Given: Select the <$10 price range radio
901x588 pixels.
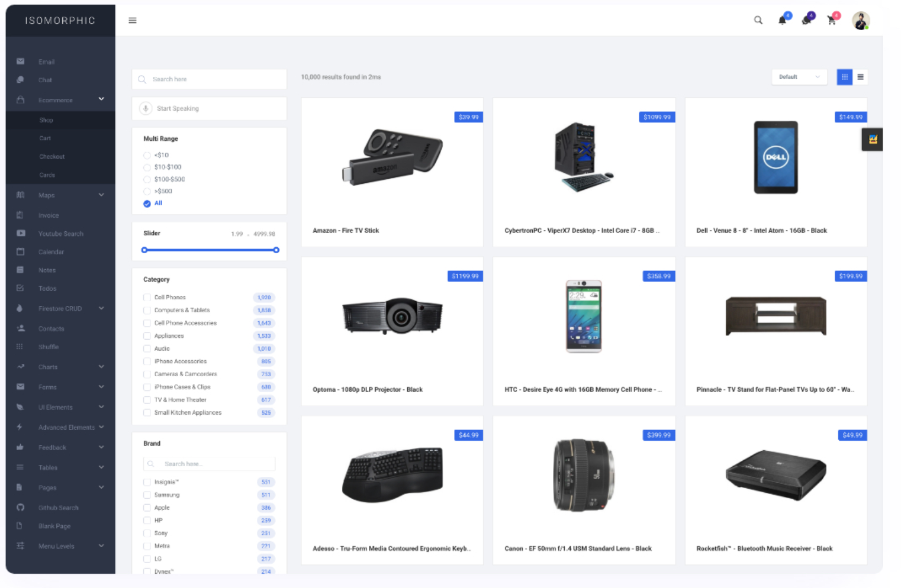Looking at the screenshot, I should pos(147,156).
